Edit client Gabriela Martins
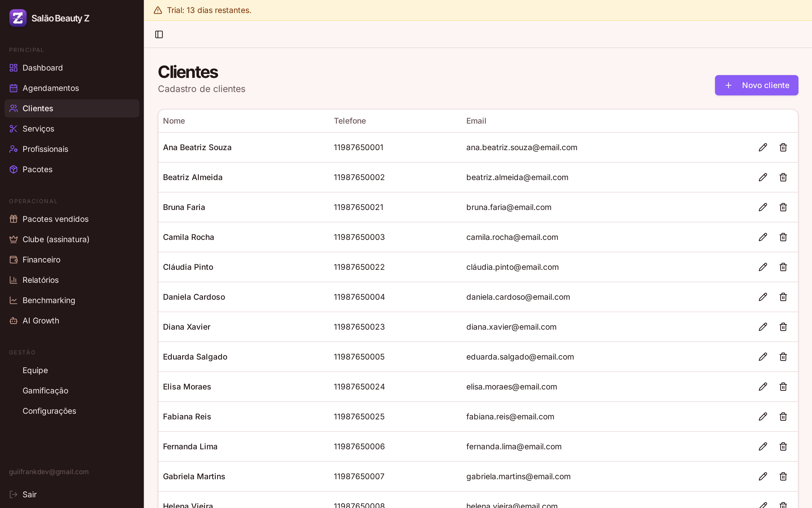The width and height of the screenshot is (812, 508). coord(763,476)
